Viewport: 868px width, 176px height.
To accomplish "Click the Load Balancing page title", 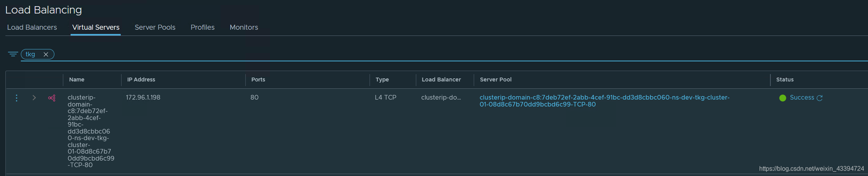I will [x=44, y=10].
